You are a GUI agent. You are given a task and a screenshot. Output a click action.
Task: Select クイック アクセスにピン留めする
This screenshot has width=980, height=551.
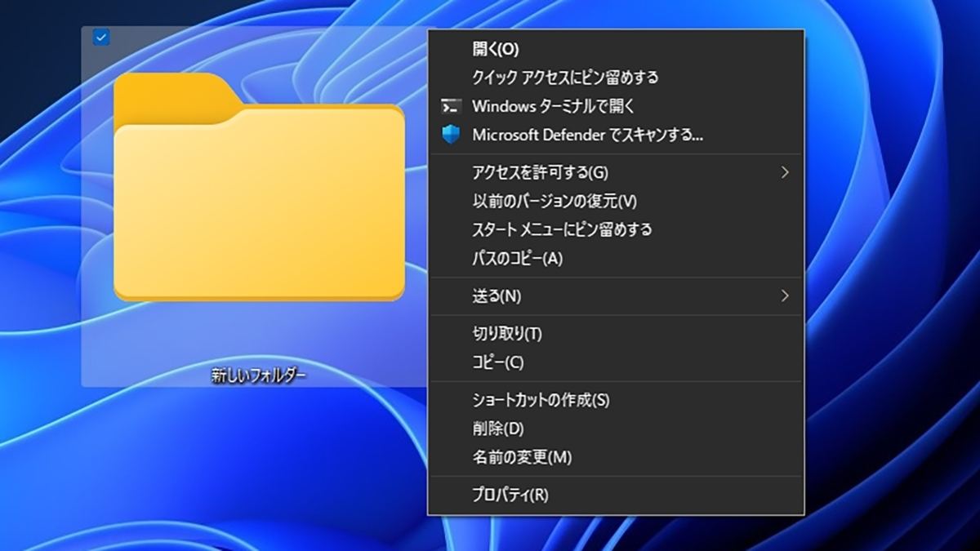tap(616, 78)
